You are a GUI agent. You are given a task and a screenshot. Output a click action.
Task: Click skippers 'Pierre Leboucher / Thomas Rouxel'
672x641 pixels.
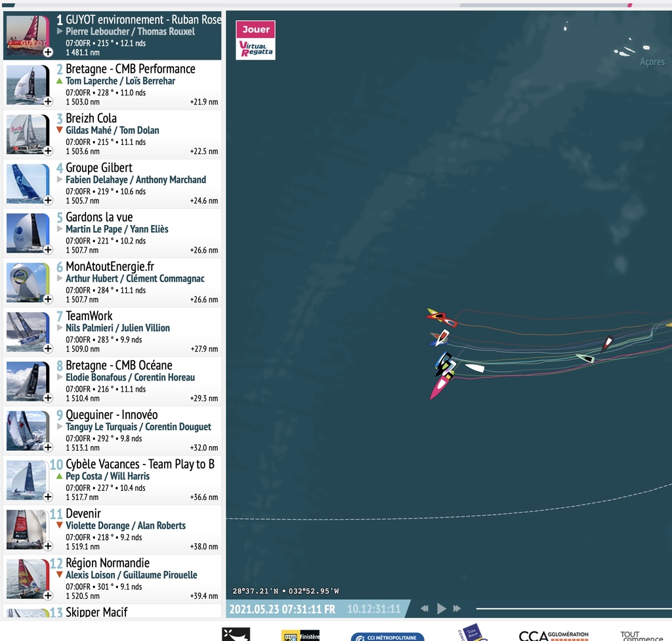pos(131,31)
